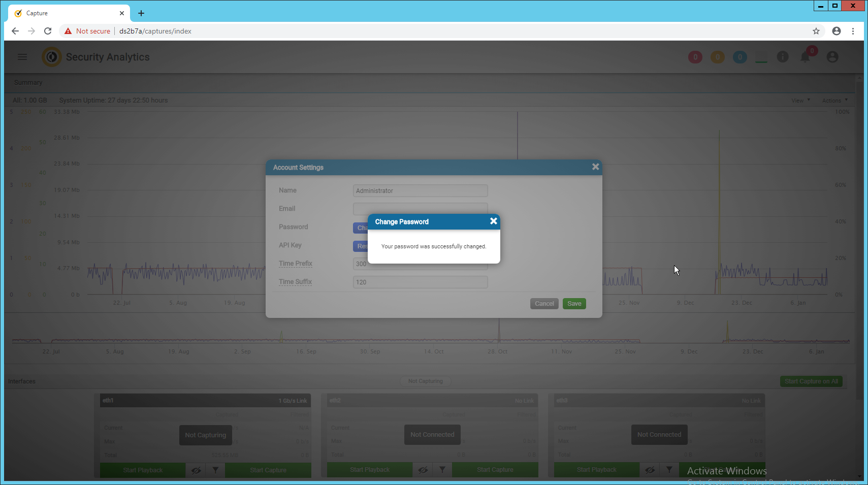Click the eth1 filter funnel icon
Screen dimensions: 868x485
[215, 470]
